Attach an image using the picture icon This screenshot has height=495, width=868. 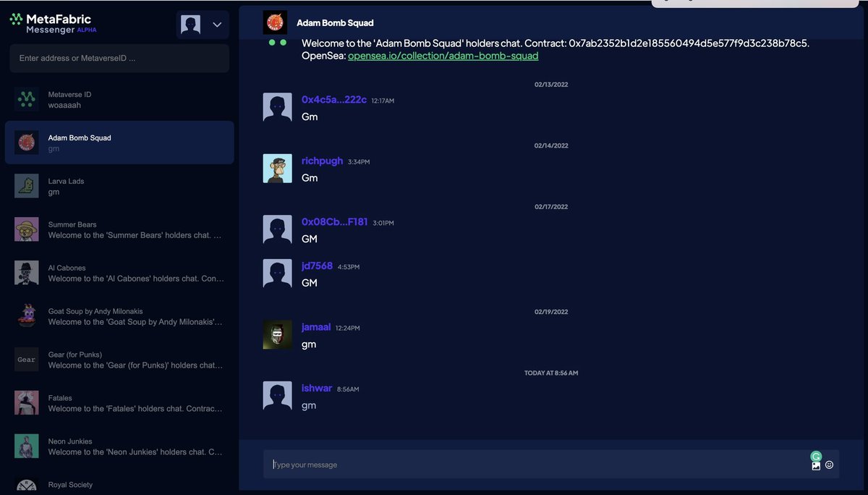816,466
